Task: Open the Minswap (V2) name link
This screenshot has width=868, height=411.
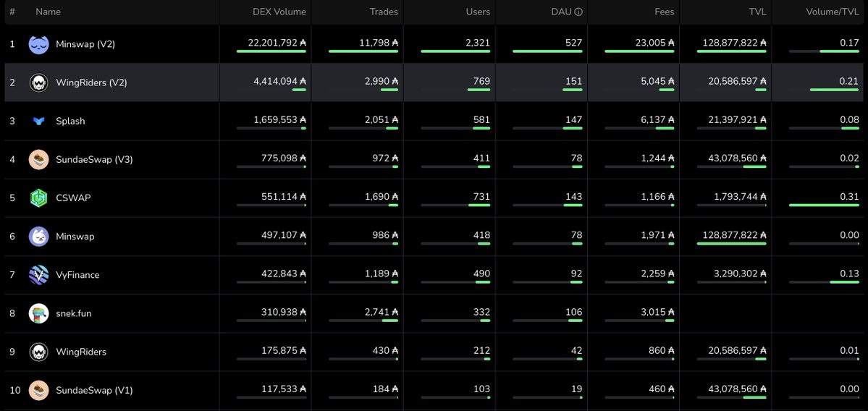Action: 85,44
